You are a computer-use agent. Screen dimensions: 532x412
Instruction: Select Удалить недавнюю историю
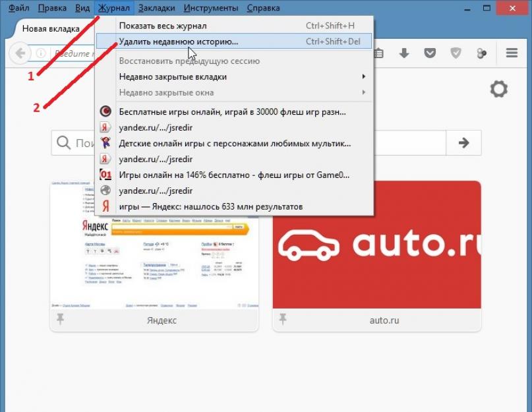pos(234,42)
